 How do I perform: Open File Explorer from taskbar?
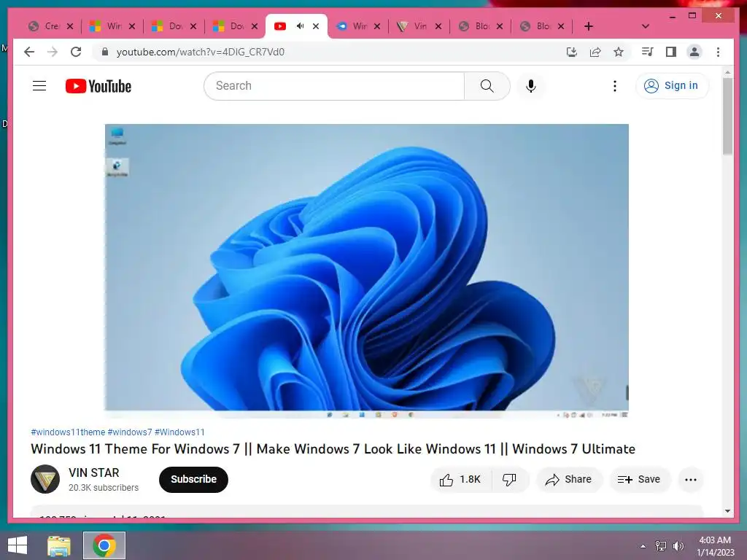(x=58, y=545)
